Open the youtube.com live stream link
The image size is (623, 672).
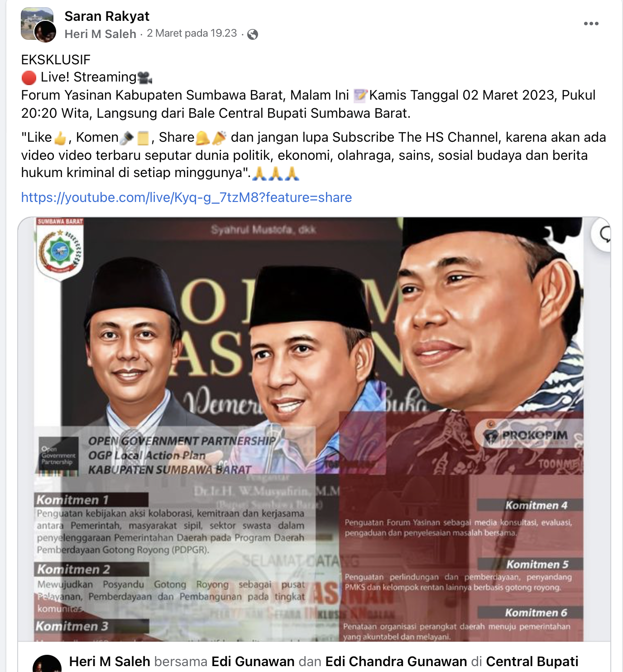pos(187,197)
